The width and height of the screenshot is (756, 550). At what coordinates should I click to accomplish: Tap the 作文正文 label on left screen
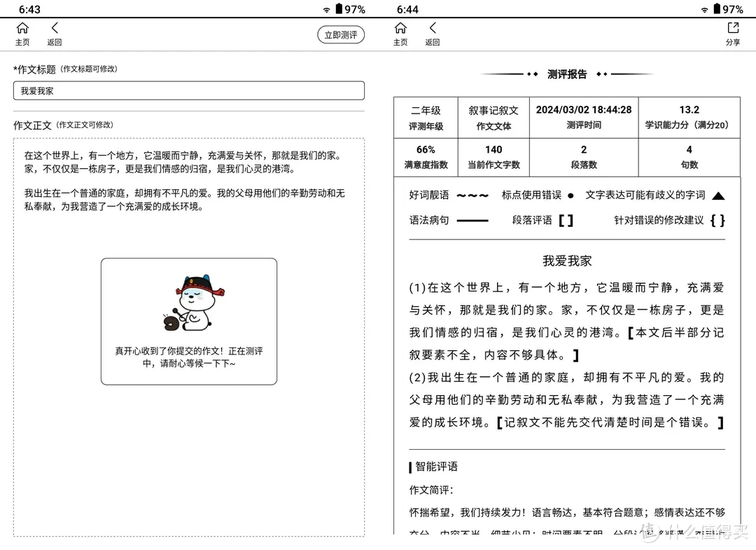pyautogui.click(x=32, y=125)
